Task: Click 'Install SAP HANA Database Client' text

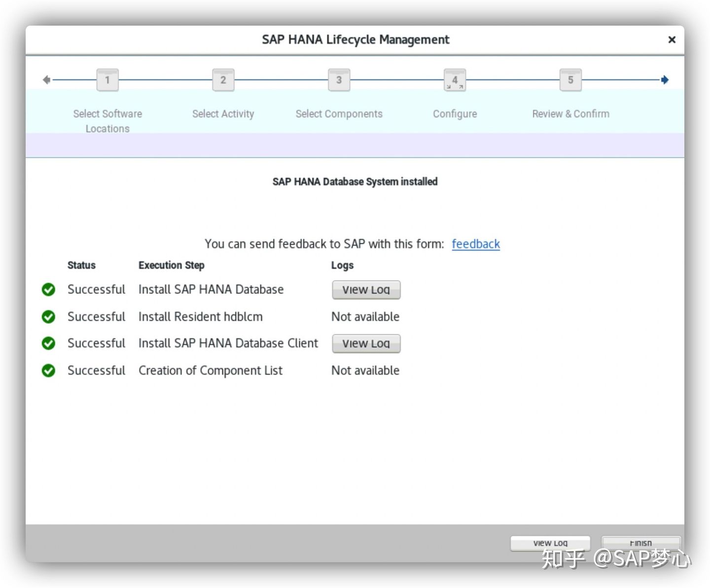Action: coord(228,343)
